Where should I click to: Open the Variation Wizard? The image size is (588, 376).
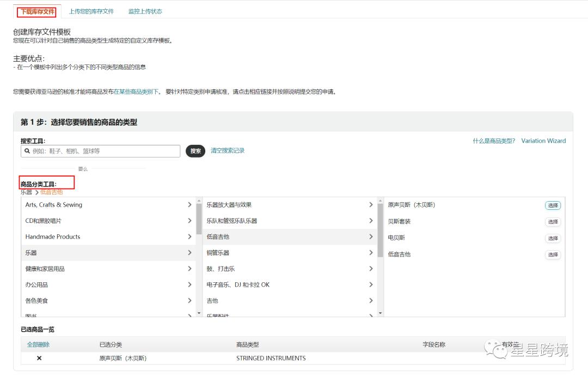point(543,141)
